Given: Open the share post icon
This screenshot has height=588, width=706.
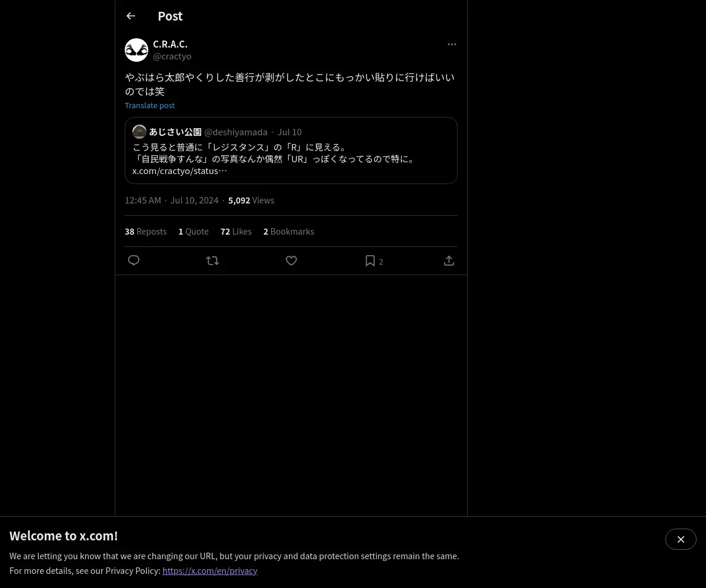Looking at the screenshot, I should (x=449, y=260).
